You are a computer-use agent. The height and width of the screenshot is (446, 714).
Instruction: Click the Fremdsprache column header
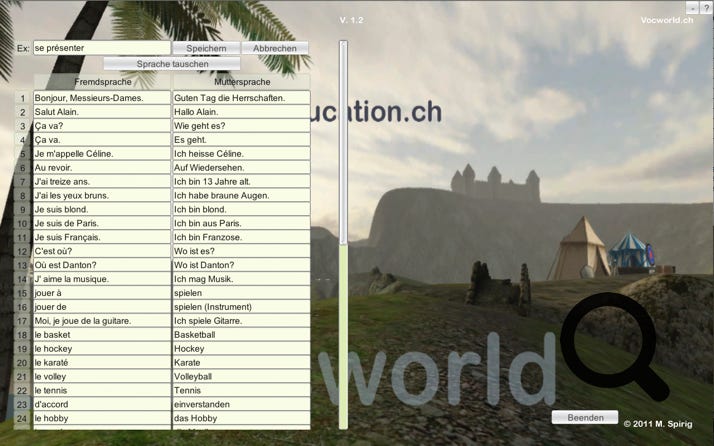102,82
